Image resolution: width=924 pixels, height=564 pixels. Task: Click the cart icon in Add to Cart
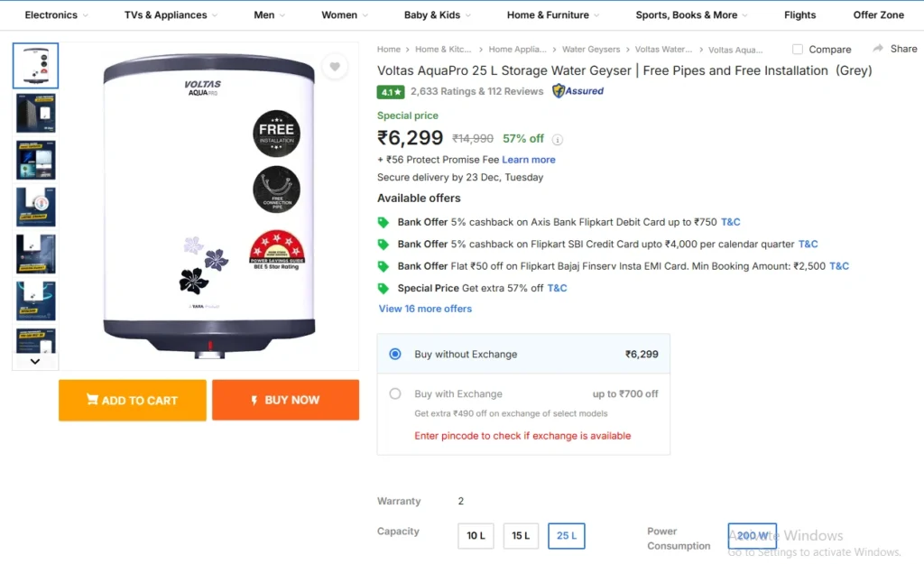[x=92, y=400]
